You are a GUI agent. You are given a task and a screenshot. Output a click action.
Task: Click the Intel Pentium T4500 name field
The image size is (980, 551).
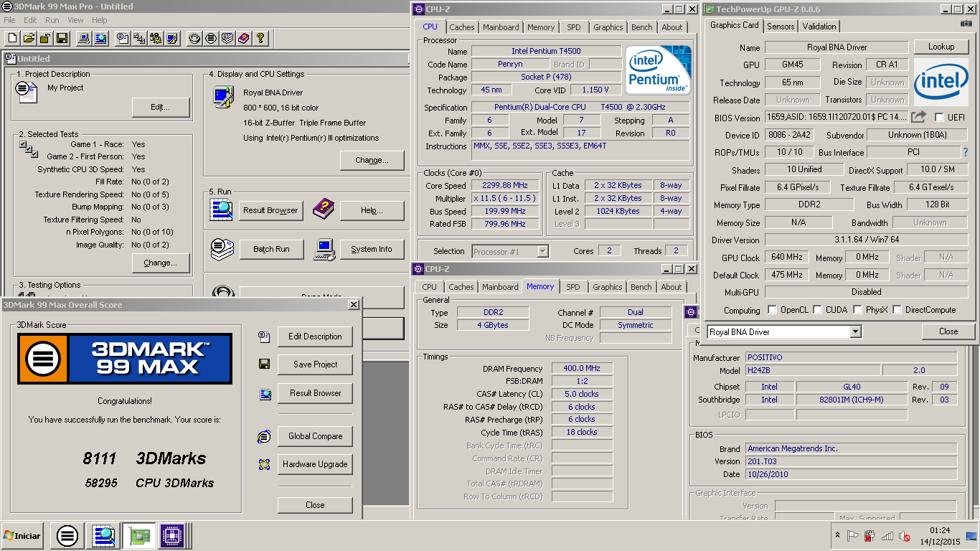point(546,52)
